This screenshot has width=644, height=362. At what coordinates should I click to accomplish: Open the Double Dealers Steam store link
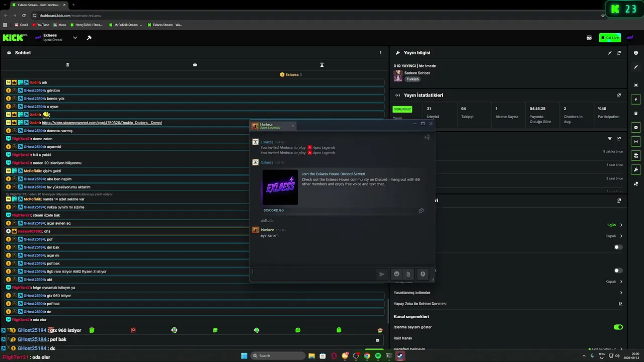(x=102, y=123)
